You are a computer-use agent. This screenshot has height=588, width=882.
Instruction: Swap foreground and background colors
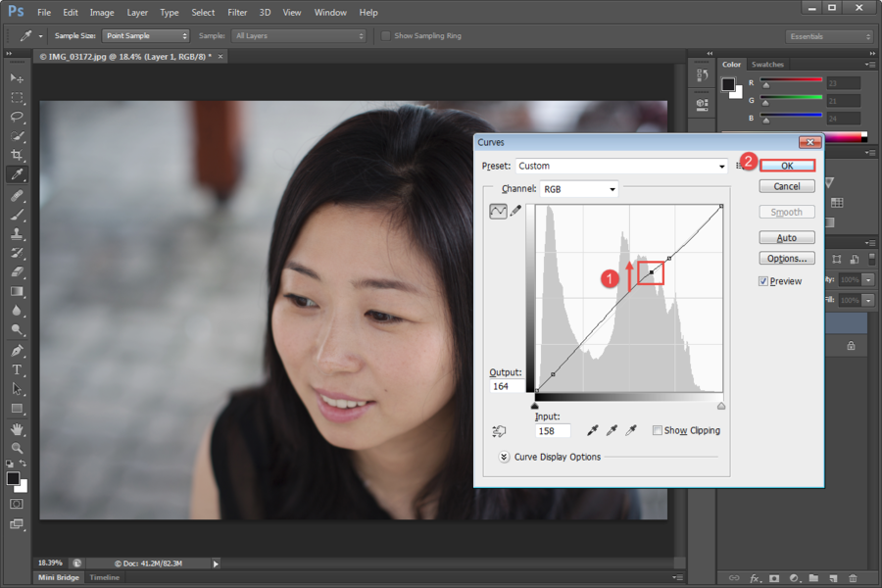23,464
